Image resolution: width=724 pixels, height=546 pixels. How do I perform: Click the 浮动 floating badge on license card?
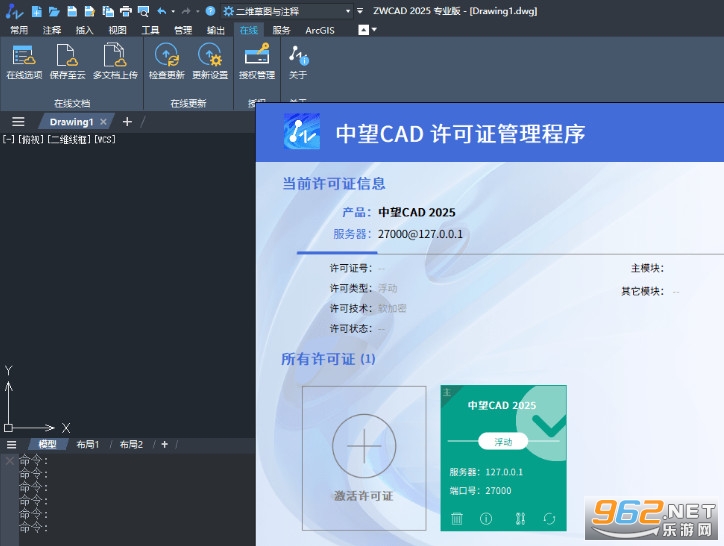(x=503, y=442)
